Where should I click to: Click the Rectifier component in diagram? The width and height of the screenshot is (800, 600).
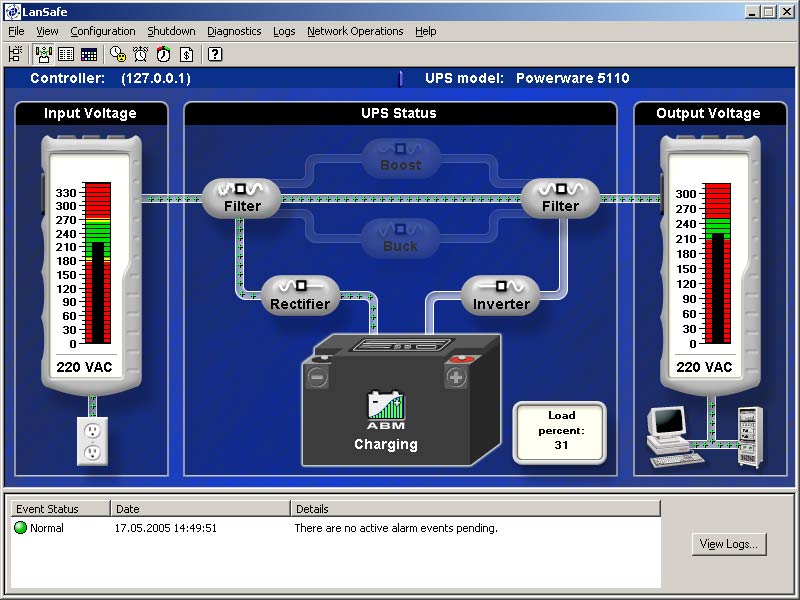[300, 296]
